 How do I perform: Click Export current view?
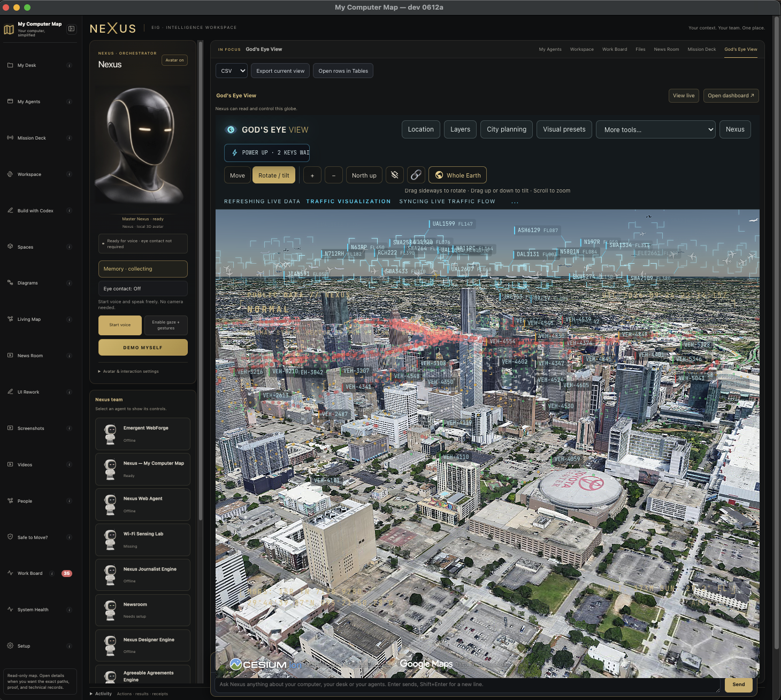280,71
